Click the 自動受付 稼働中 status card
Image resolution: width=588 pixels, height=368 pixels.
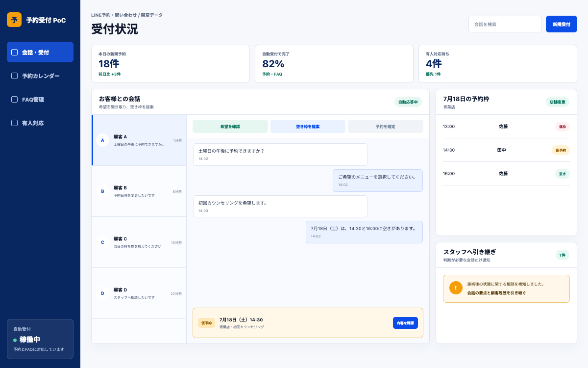coord(40,339)
